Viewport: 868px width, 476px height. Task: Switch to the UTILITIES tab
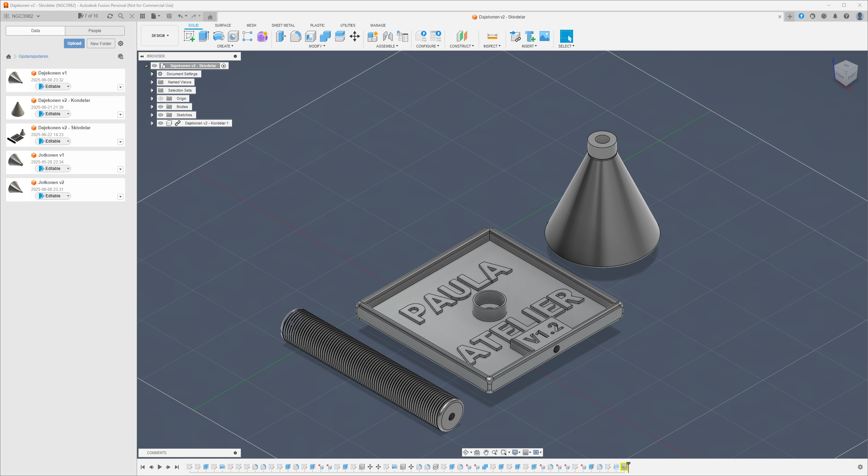click(348, 25)
